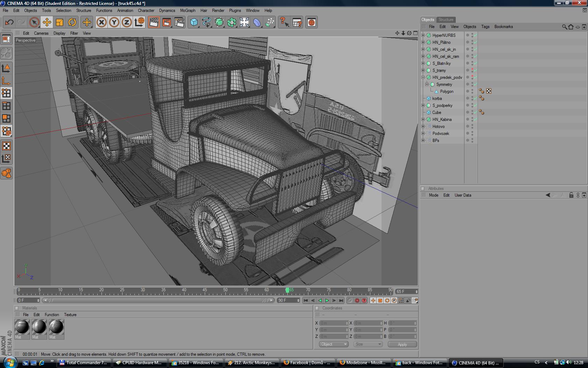Screen dimensions: 588x368
Task: Toggle Y axis lock
Action: (114, 22)
